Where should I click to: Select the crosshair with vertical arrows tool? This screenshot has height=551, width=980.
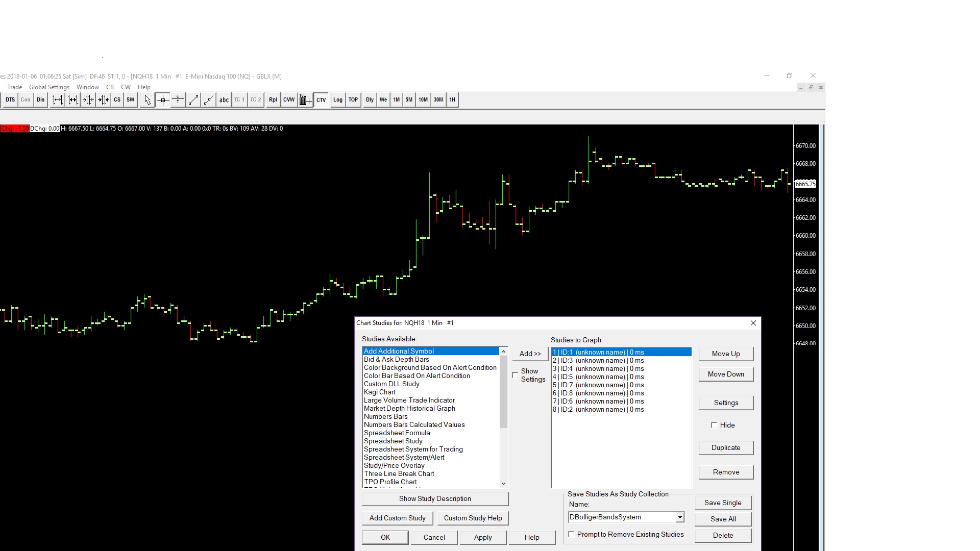(x=178, y=100)
